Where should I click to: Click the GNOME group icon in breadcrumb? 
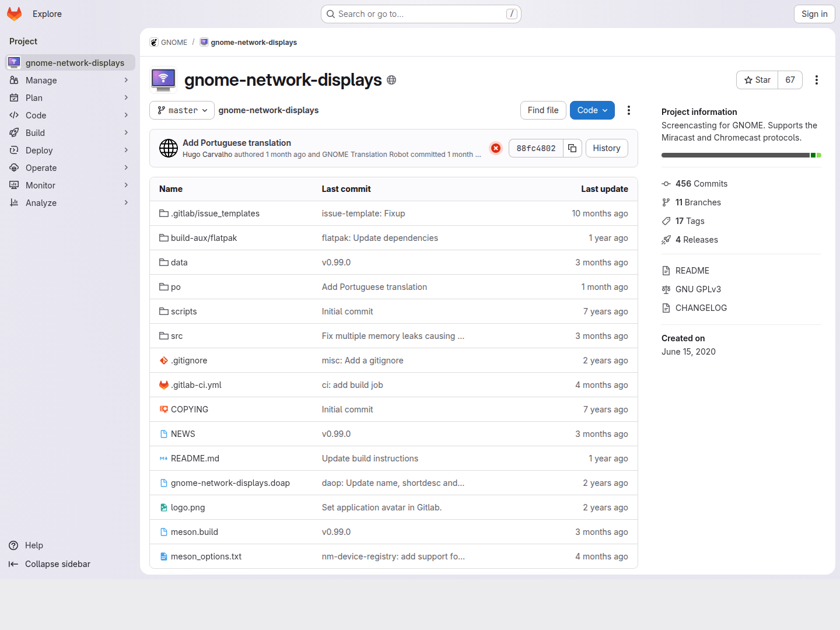[154, 43]
